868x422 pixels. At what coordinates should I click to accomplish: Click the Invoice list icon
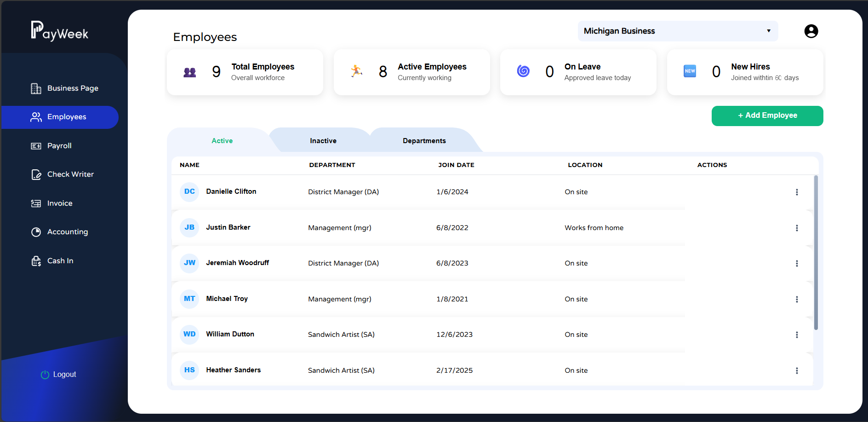pos(36,203)
